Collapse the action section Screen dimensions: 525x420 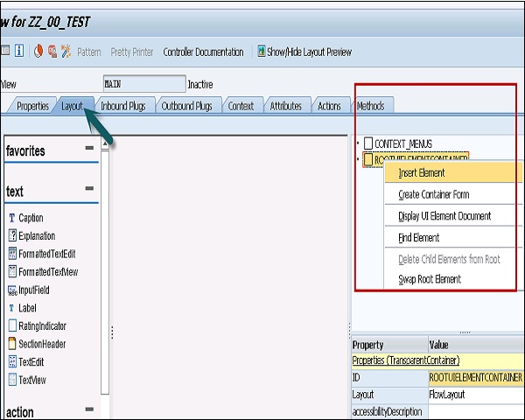[89, 410]
